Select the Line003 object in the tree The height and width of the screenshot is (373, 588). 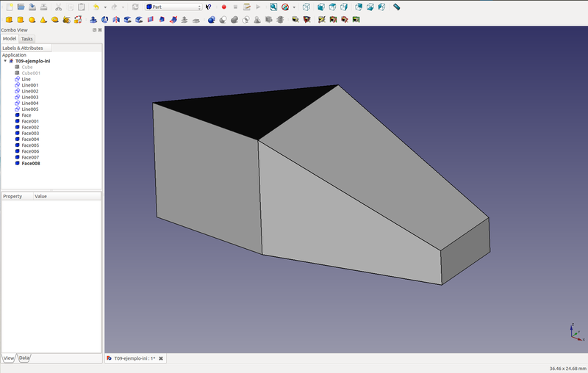[29, 97]
